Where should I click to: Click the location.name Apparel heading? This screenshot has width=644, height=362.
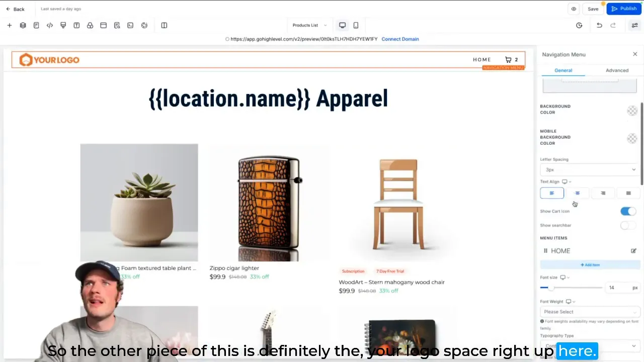pos(268,99)
